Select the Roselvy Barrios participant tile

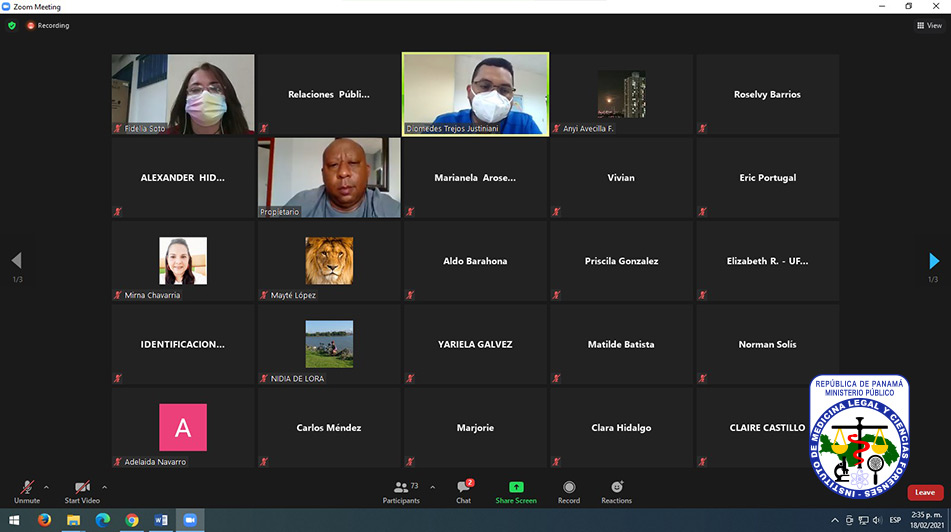click(x=768, y=94)
